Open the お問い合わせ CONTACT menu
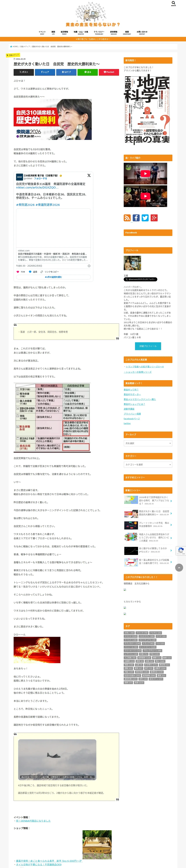 coord(142,33)
